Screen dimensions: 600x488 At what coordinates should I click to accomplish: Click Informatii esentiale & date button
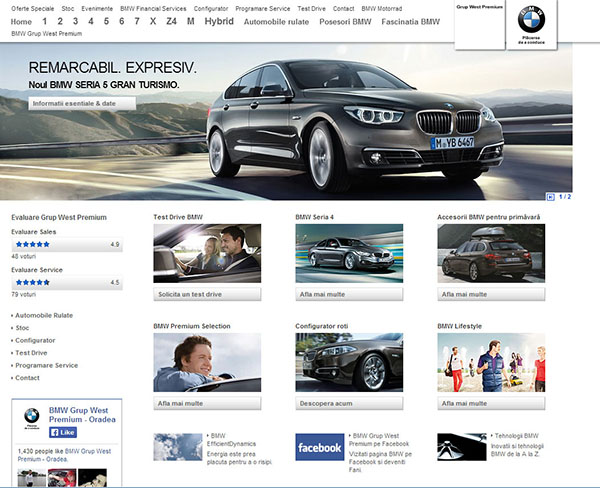tap(82, 103)
